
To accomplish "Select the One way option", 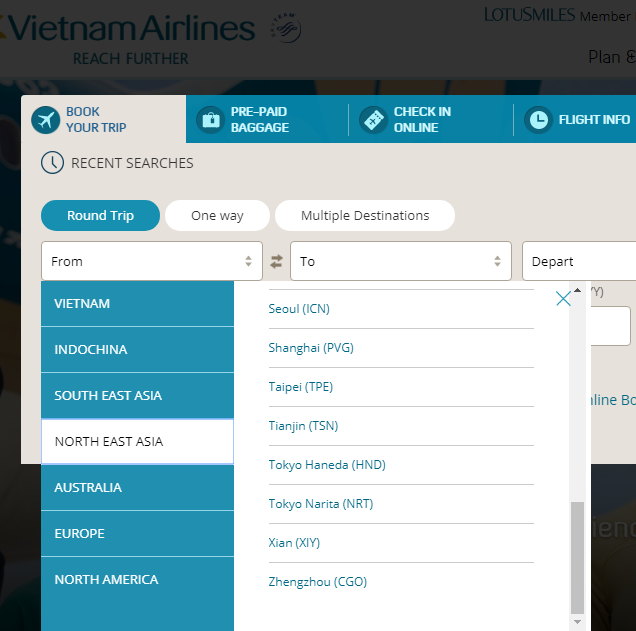I will click(x=217, y=216).
